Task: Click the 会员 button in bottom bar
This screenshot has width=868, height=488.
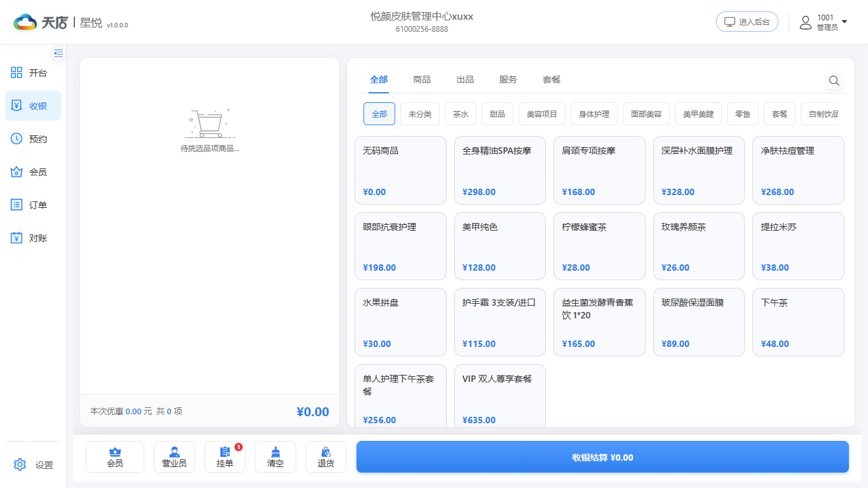Action: click(x=115, y=457)
